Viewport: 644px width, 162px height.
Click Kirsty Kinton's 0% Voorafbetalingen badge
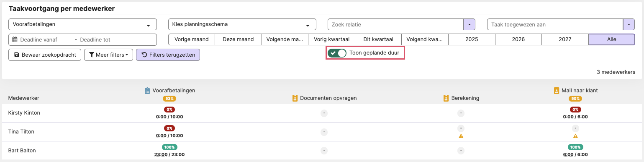pyautogui.click(x=169, y=110)
